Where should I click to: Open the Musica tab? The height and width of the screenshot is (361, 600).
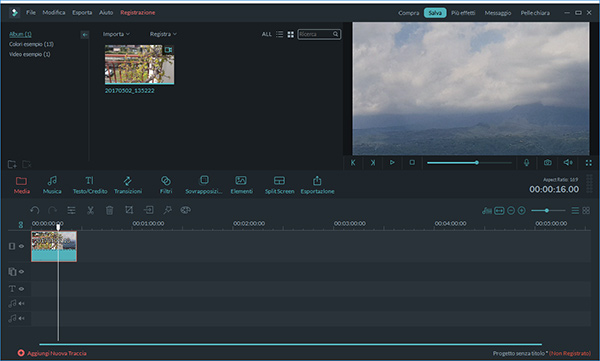pos(52,185)
